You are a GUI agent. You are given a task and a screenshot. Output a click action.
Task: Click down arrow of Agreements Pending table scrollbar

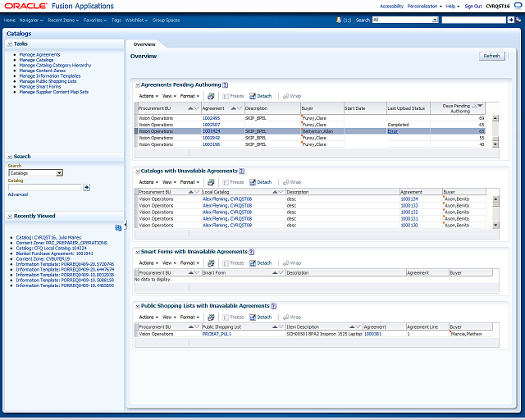495,144
